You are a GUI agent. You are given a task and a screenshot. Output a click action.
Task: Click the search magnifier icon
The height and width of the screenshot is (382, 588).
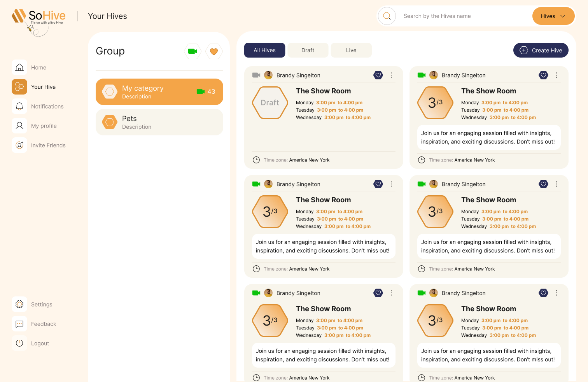(387, 16)
